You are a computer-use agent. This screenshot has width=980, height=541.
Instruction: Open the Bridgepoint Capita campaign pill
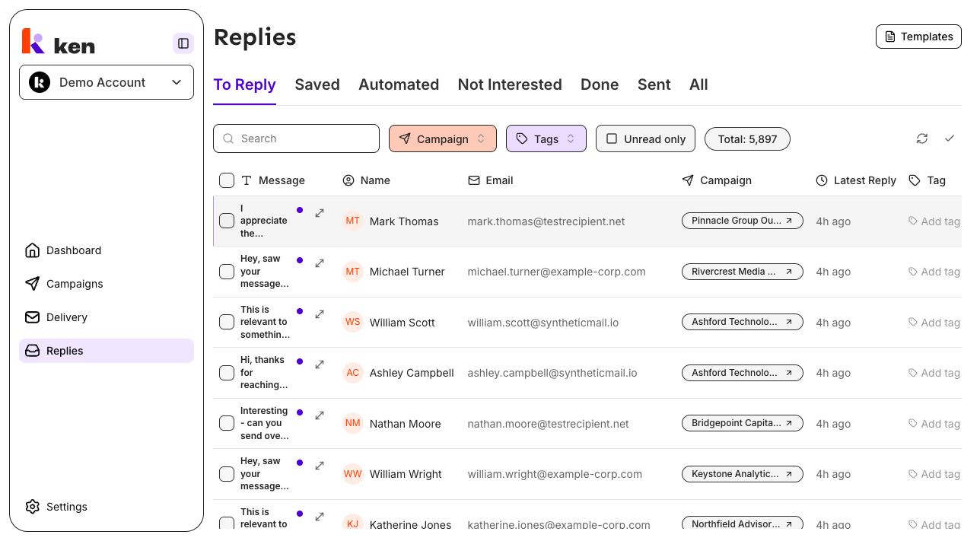pos(742,423)
